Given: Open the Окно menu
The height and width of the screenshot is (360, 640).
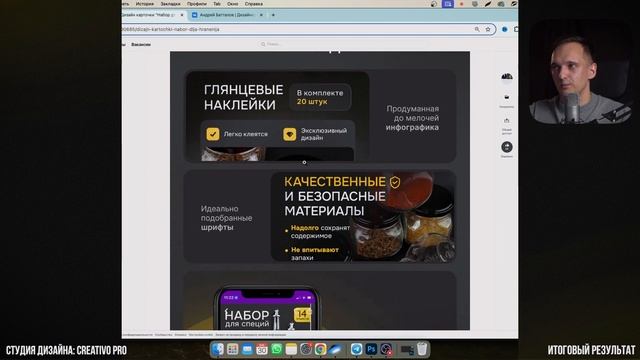Looking at the screenshot, I should click(x=233, y=4).
